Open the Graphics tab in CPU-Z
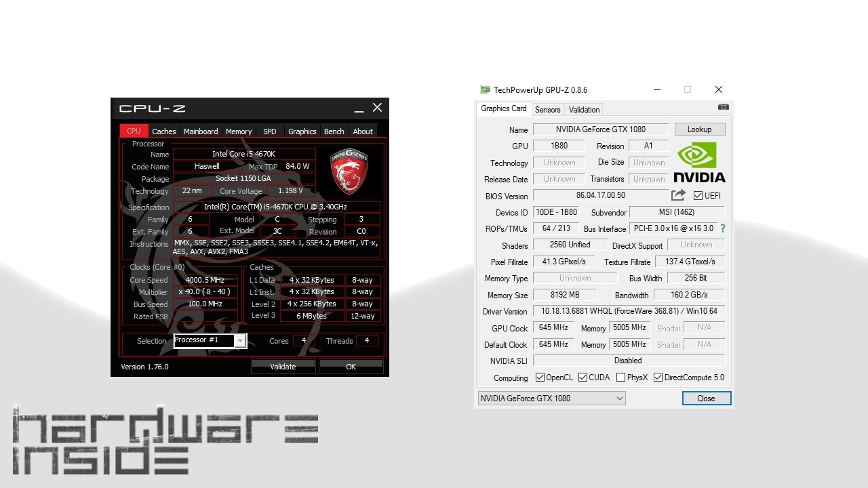The image size is (868, 488). pos(302,131)
